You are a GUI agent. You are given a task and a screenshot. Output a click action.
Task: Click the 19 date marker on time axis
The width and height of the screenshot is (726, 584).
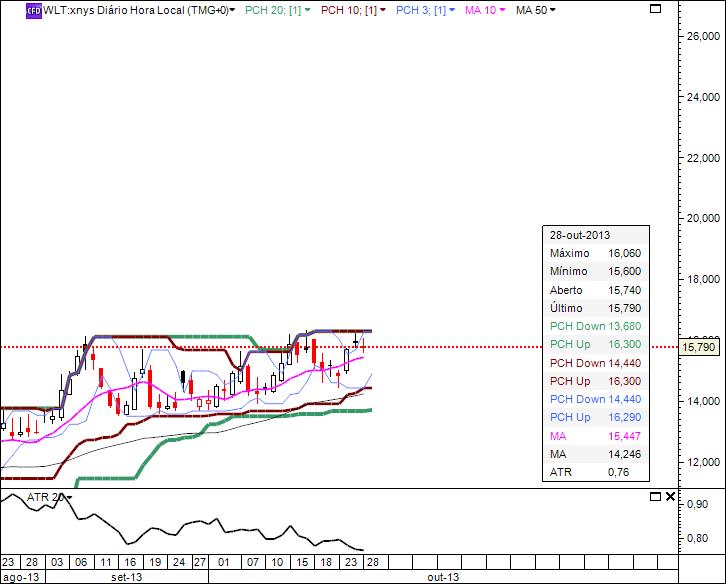pyautogui.click(x=155, y=562)
